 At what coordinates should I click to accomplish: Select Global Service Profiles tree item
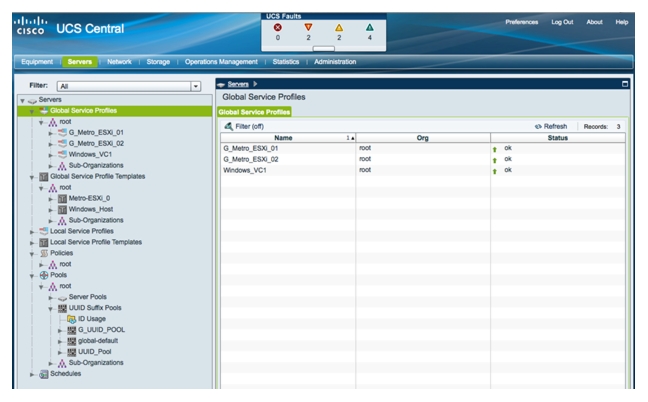(x=83, y=111)
